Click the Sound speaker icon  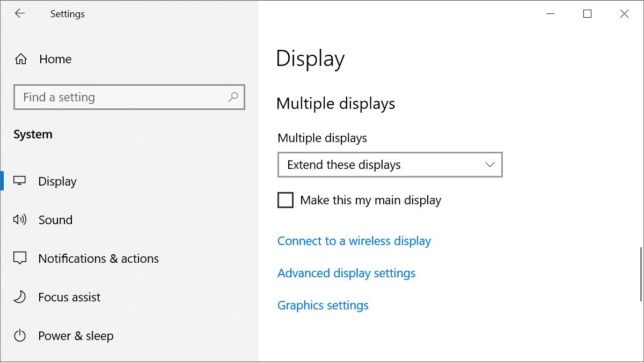pos(20,219)
